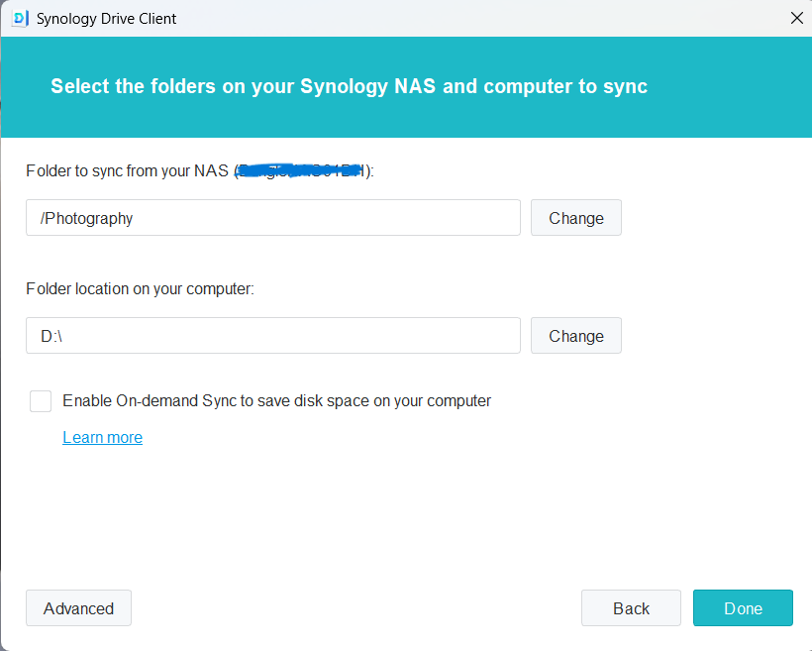Open the Advanced settings
Screen dimensions: 812x651
pos(78,608)
